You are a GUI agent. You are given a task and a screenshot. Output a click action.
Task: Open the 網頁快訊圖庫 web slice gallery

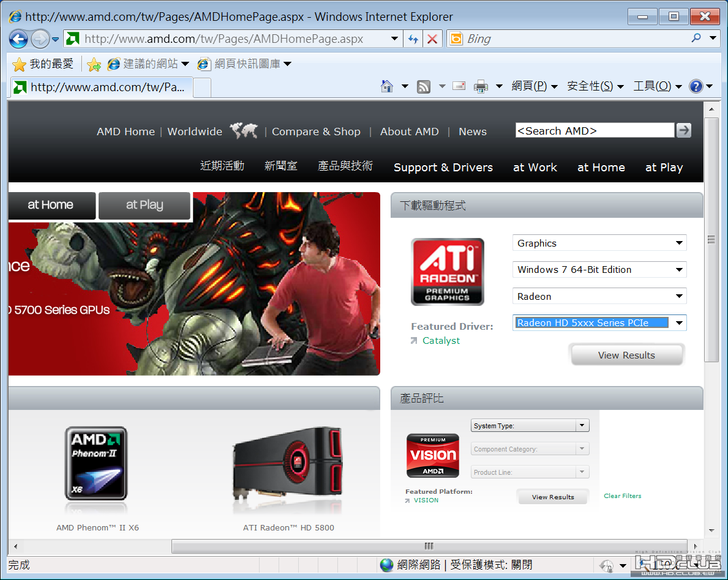(244, 64)
